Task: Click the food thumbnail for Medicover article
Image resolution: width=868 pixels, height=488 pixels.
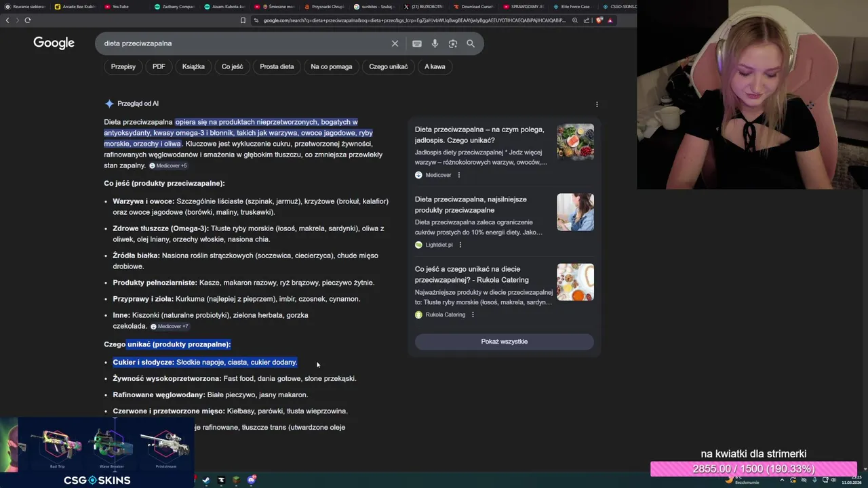Action: pyautogui.click(x=575, y=142)
